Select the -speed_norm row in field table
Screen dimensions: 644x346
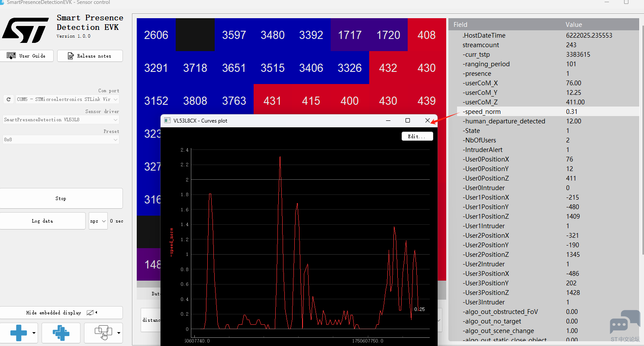coord(548,112)
